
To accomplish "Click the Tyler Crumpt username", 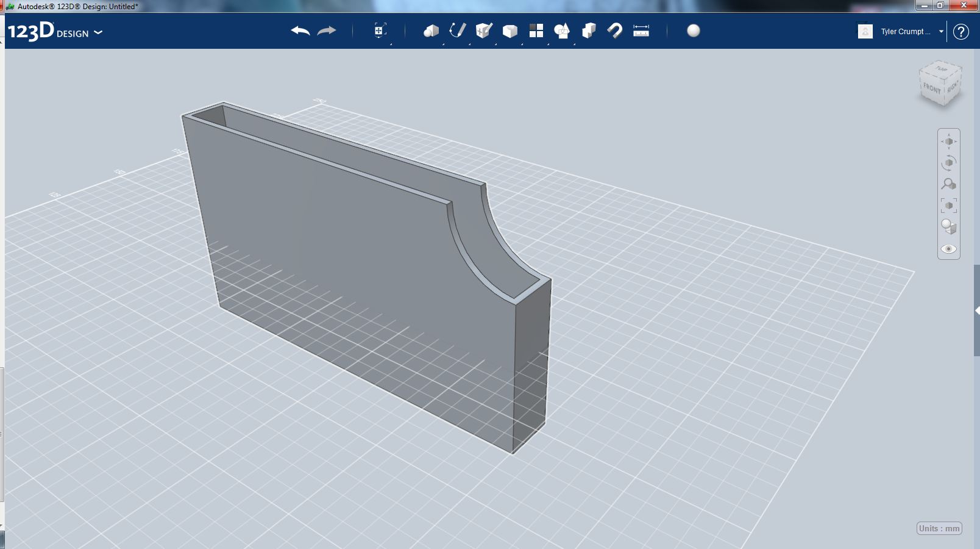I will pyautogui.click(x=906, y=32).
